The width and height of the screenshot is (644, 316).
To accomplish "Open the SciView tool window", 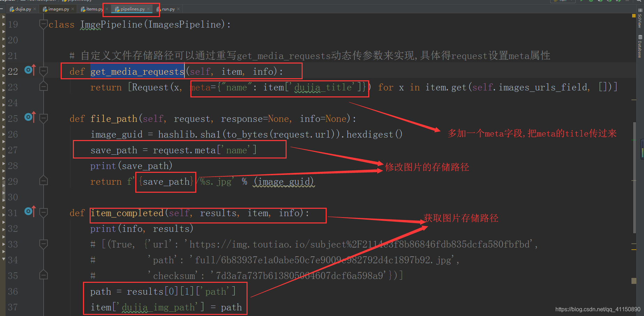I will (640, 18).
